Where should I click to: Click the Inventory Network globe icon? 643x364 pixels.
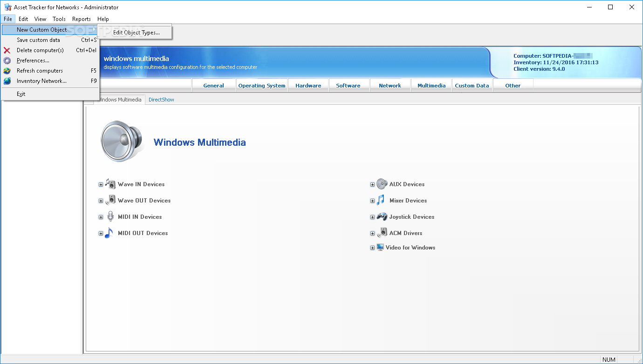tap(7, 81)
